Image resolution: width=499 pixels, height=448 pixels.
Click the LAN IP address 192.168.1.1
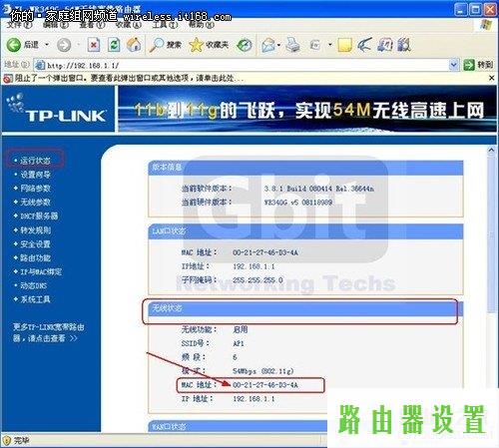253,266
